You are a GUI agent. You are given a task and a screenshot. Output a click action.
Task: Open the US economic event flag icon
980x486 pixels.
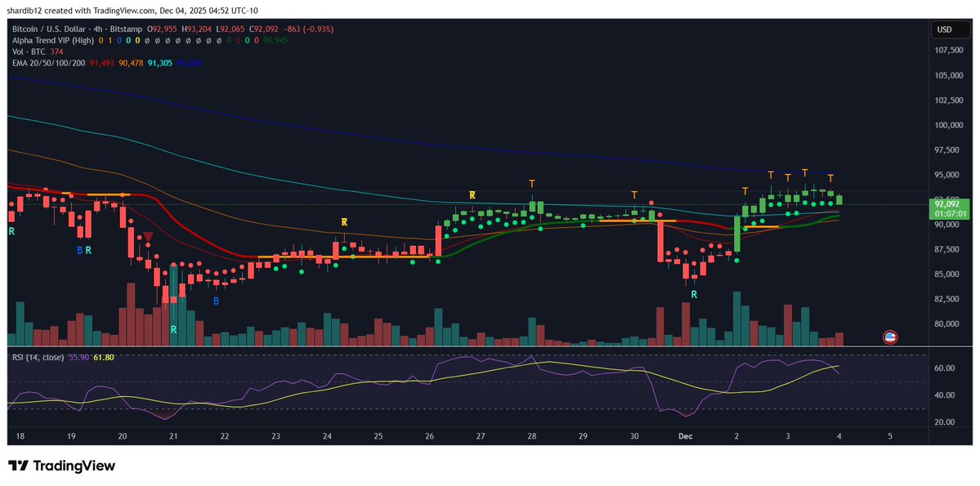point(890,337)
